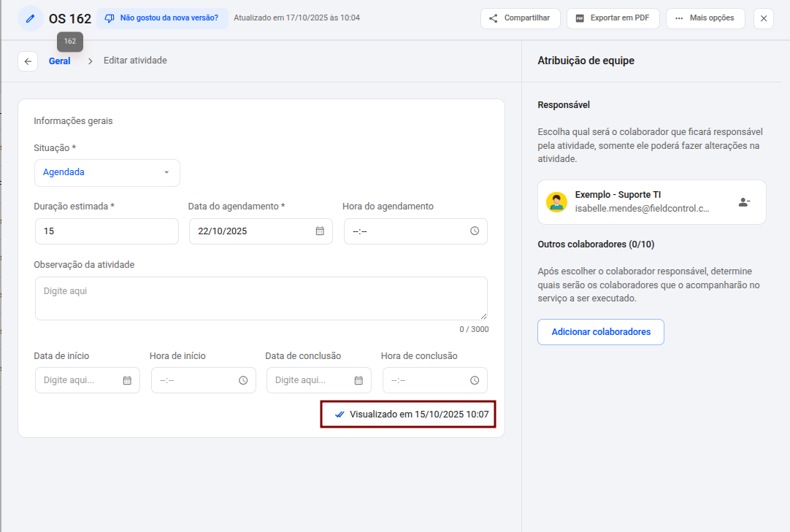Export the order with Exportar em PDF
This screenshot has height=532, width=790.
(613, 18)
